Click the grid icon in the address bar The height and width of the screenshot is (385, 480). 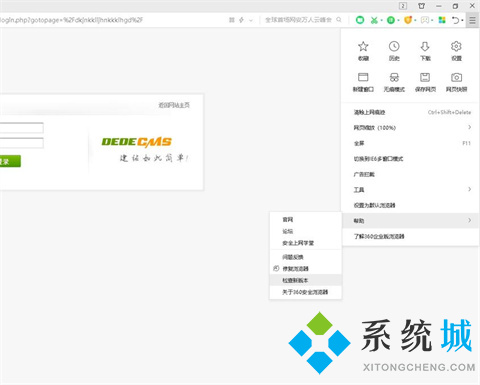pos(232,20)
